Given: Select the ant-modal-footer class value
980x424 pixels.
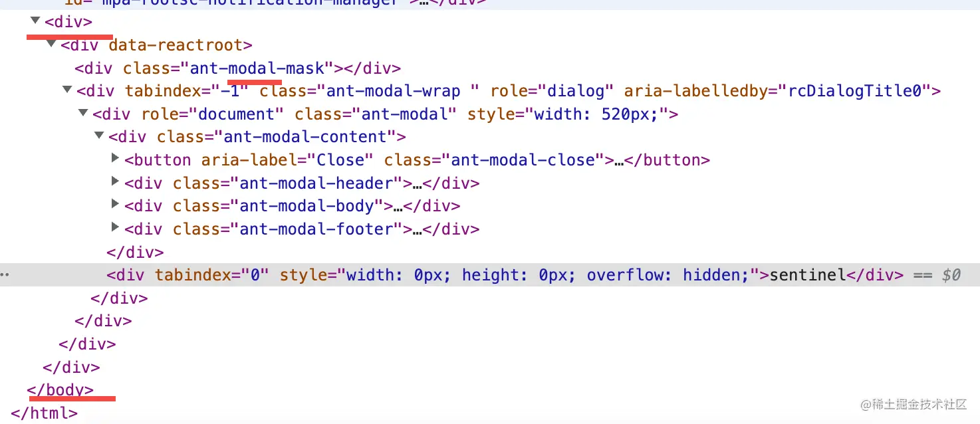Looking at the screenshot, I should (316, 229).
